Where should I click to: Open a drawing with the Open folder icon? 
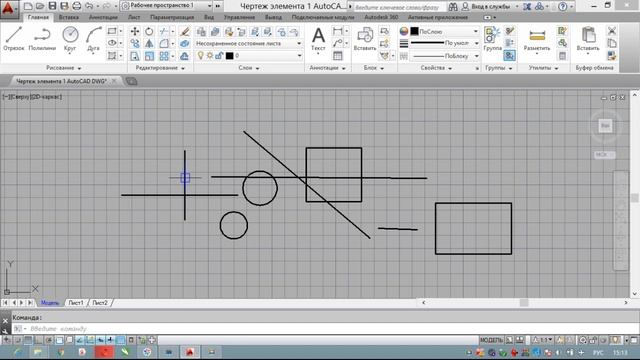point(40,6)
